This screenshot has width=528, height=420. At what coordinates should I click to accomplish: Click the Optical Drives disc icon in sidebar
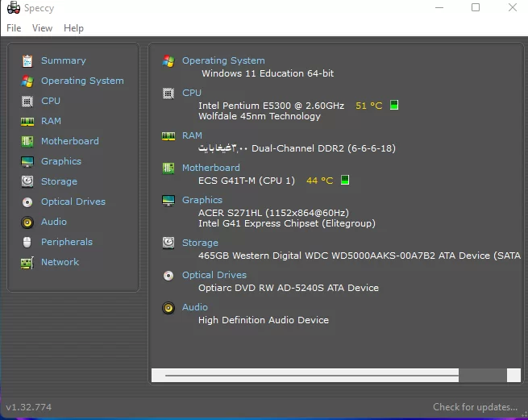27,202
